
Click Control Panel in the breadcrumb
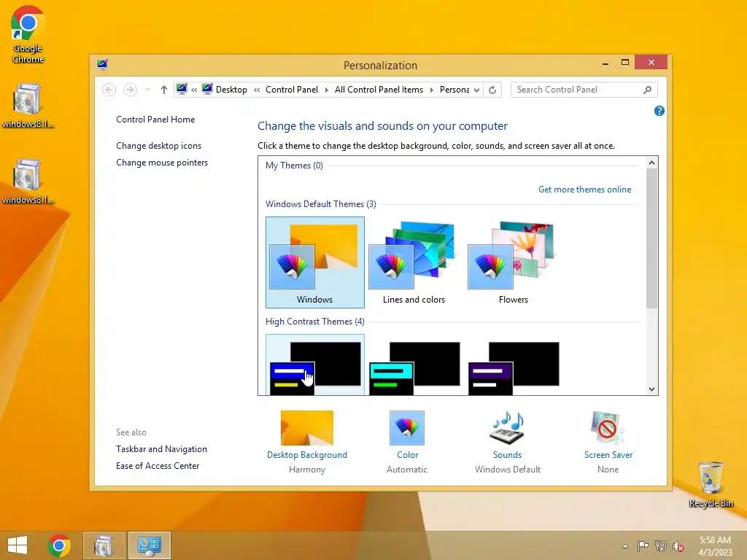[x=292, y=90]
